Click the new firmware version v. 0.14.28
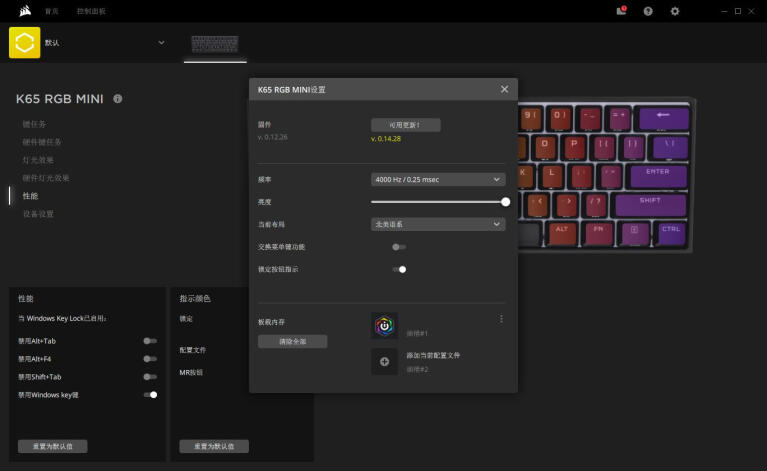 pos(386,139)
